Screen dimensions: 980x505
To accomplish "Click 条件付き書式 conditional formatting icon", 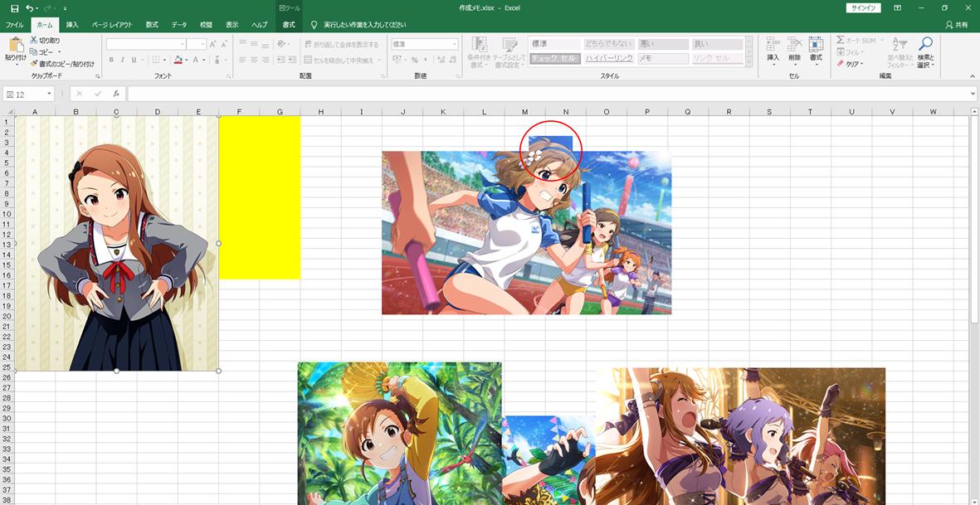I will tap(479, 45).
